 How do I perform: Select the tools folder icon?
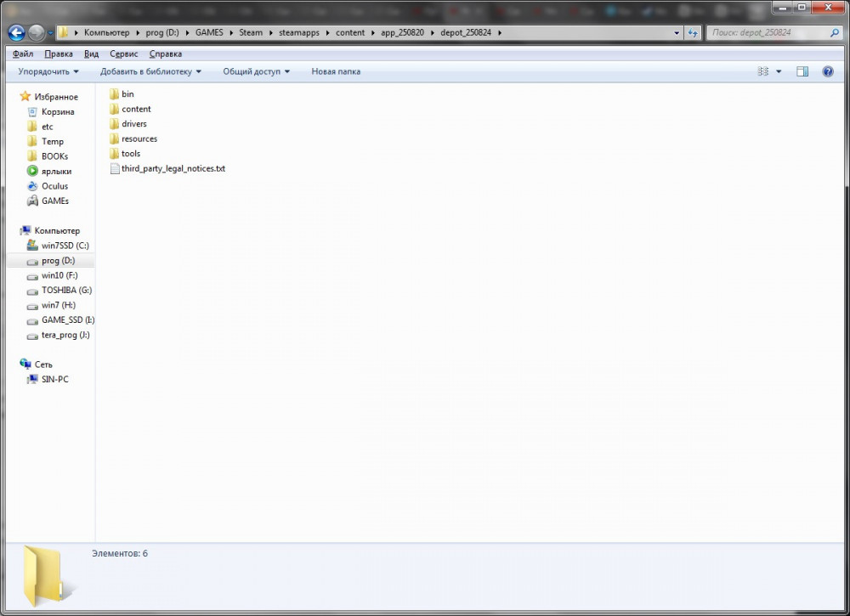[114, 153]
